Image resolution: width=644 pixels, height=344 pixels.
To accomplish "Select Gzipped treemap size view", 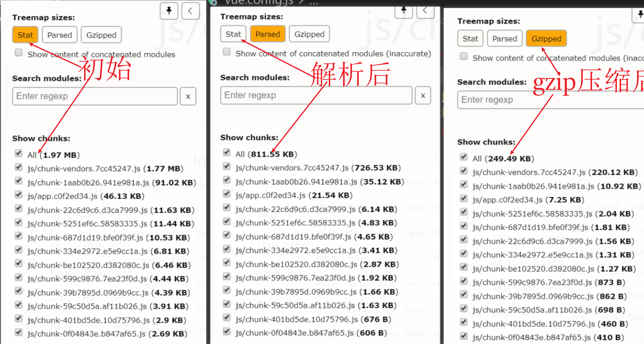I will coord(546,39).
